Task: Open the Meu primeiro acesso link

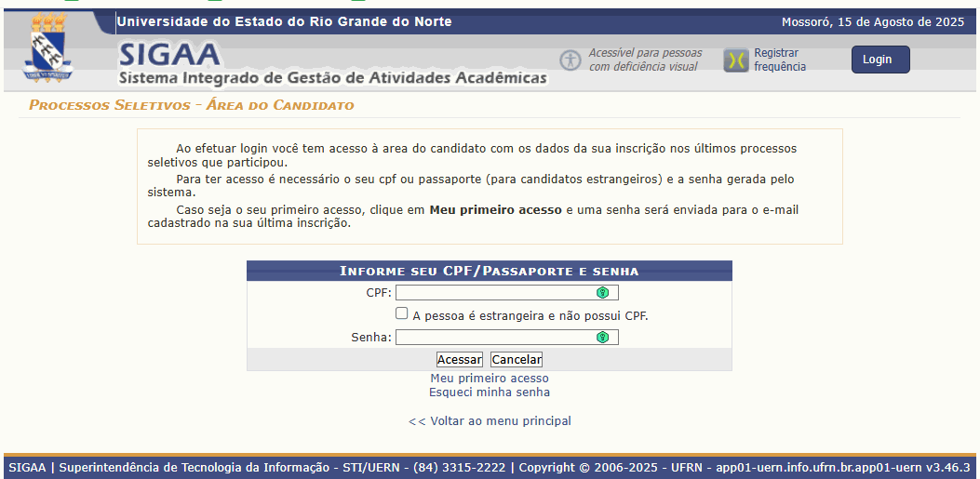Action: click(x=490, y=379)
